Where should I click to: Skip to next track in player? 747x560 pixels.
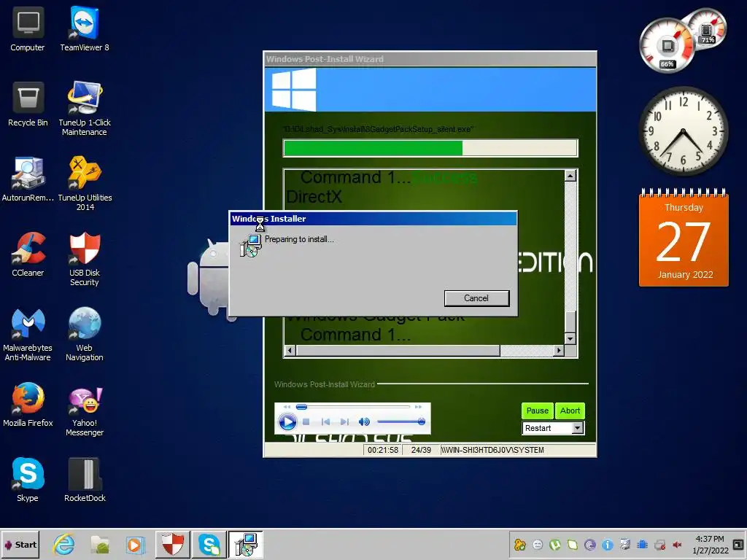[x=344, y=422]
